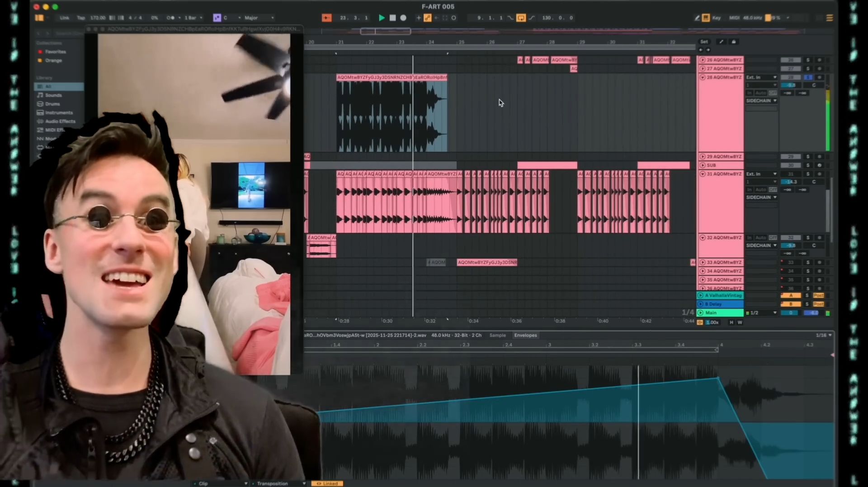Screen dimensions: 868x487
Task: Switch to the Sample tab
Action: click(x=498, y=335)
